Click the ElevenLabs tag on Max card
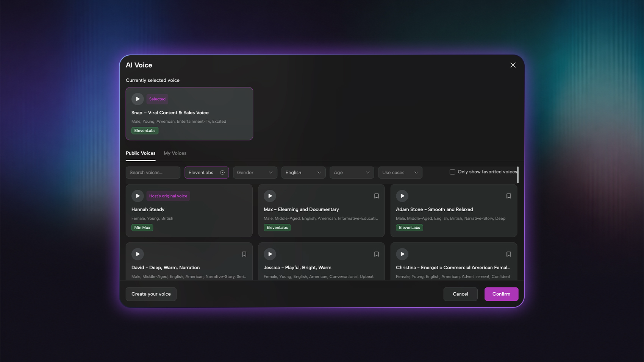The width and height of the screenshot is (644, 362). (x=277, y=228)
